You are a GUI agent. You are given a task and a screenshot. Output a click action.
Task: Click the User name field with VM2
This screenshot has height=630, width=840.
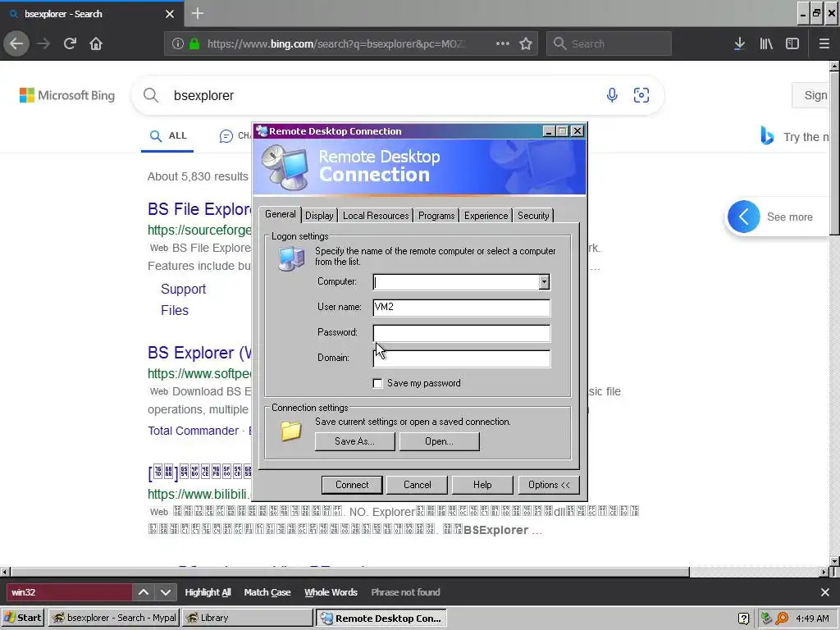pos(461,308)
